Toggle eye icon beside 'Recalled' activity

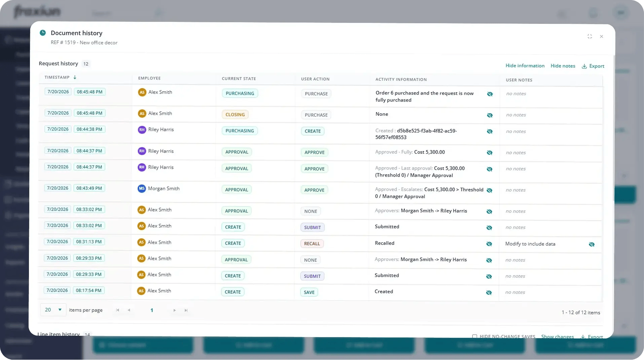pos(489,244)
